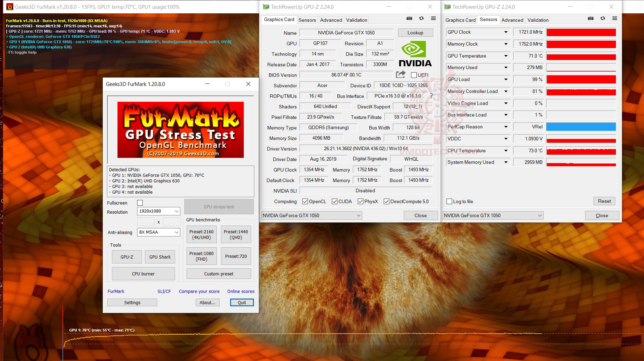Viewport: 644px width, 361px height.
Task: Expand the Bus Interface Load sensor dropdown
Action: coord(506,115)
